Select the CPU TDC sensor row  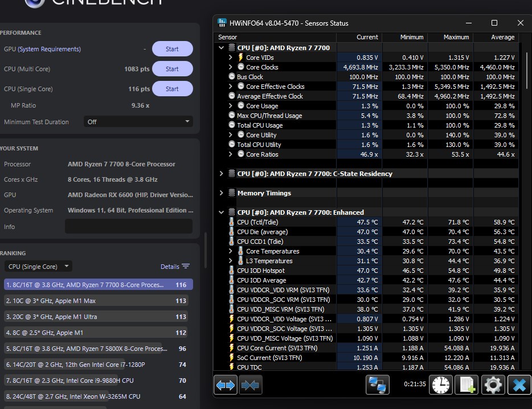pyautogui.click(x=366, y=367)
